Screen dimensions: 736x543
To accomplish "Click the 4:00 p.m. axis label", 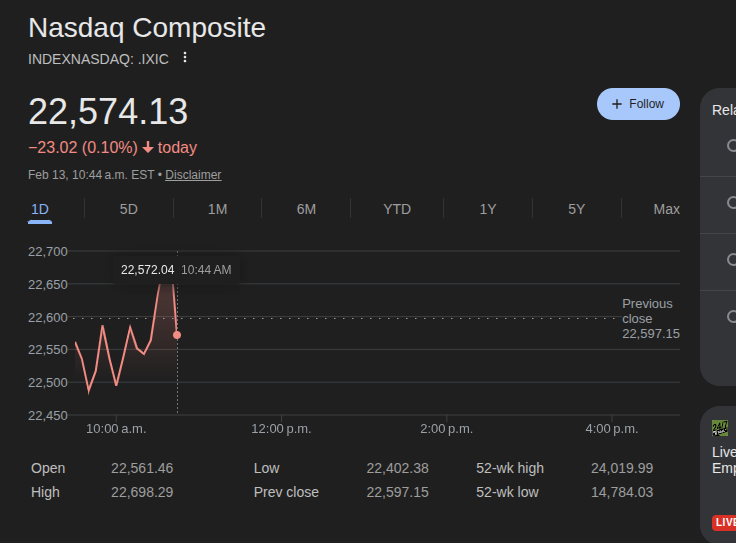I will (612, 429).
